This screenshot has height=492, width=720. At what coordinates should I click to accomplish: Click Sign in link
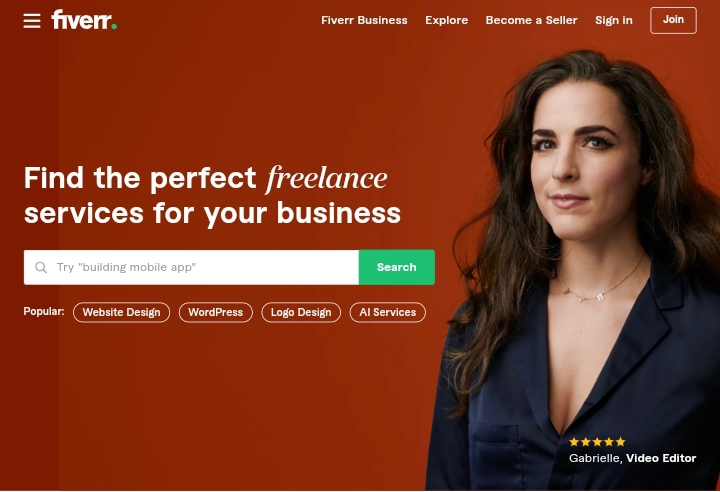tap(613, 20)
